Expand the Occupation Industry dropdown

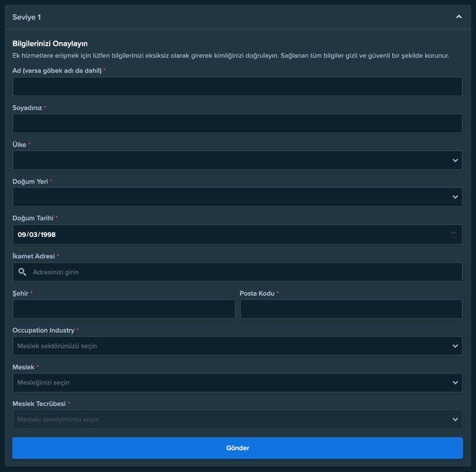point(237,346)
